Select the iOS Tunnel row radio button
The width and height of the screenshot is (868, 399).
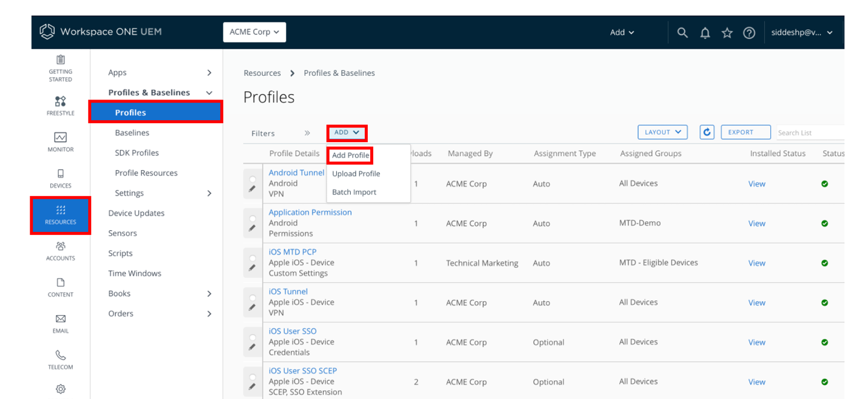pyautogui.click(x=252, y=297)
